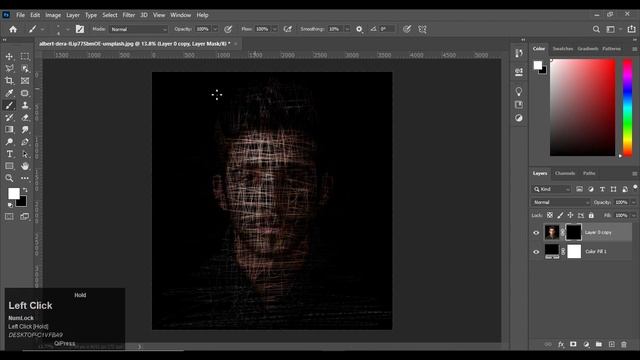
Task: Toggle lock transparent pixels
Action: 550,215
